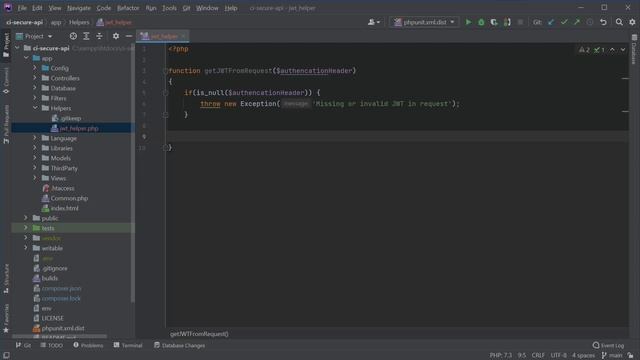
Task: Open Search Everywhere magnifier
Action: click(x=619, y=22)
